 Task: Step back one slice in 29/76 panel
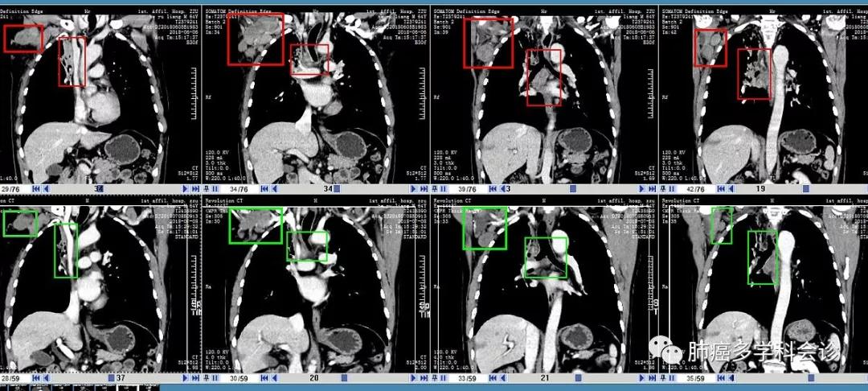click(x=47, y=189)
